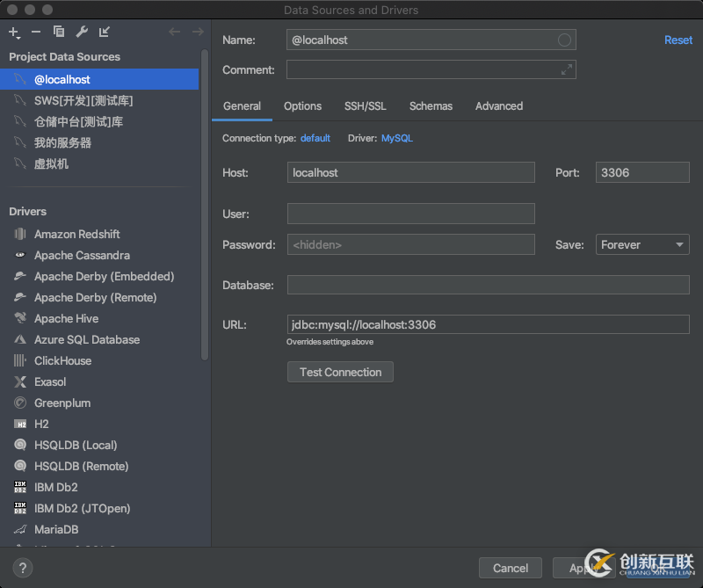The width and height of the screenshot is (703, 588).
Task: Select the Greenplum driver label
Action: point(62,403)
